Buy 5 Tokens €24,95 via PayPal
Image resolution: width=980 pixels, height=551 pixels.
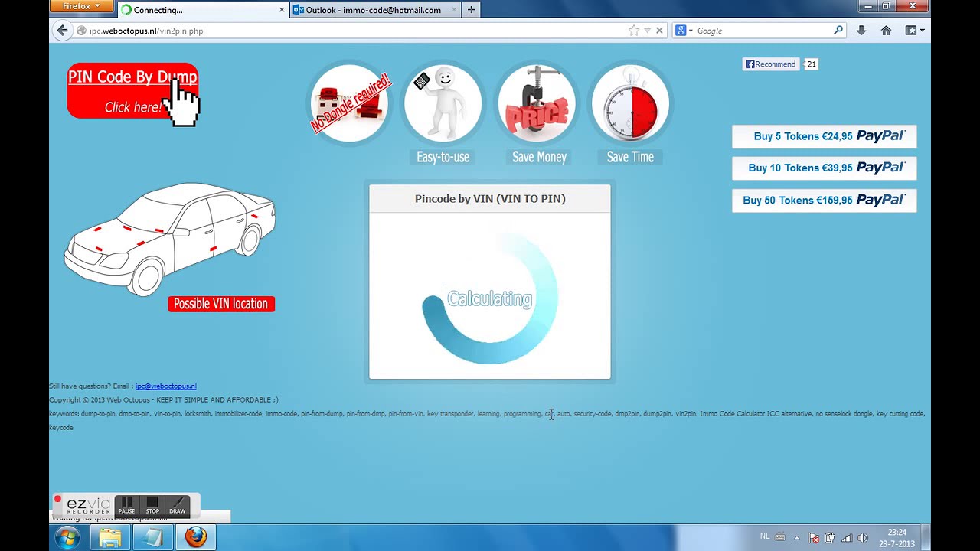(x=825, y=136)
